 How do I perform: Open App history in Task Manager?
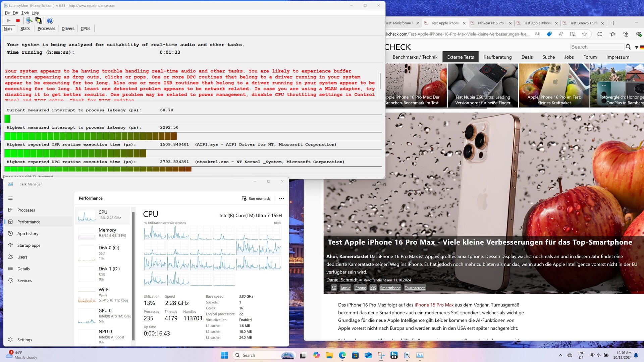coord(28,234)
